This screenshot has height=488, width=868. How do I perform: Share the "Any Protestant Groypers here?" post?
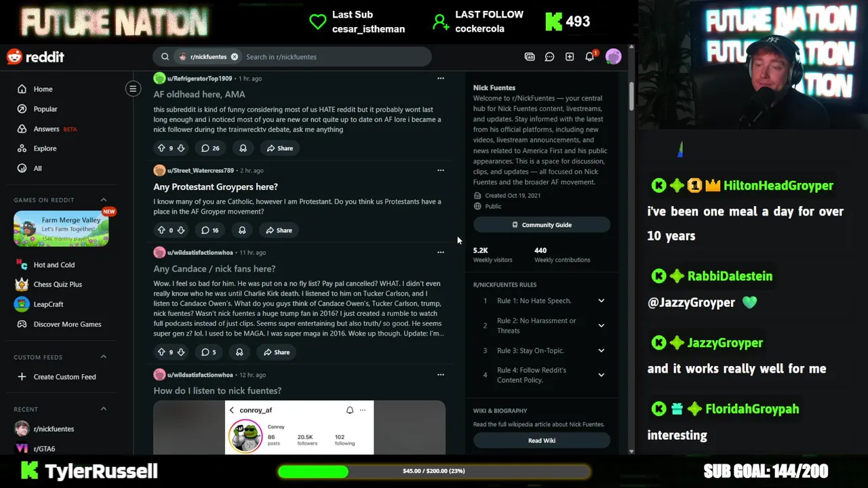279,230
